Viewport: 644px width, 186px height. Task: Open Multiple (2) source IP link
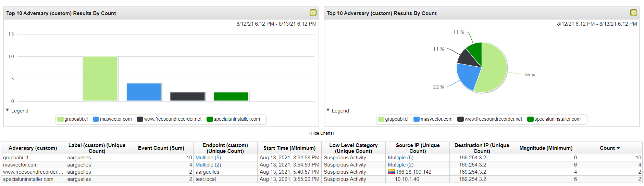[x=400, y=165]
